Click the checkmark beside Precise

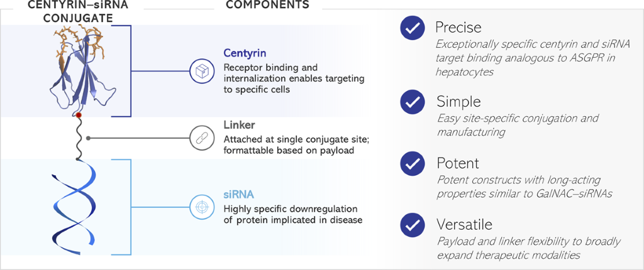tap(413, 28)
